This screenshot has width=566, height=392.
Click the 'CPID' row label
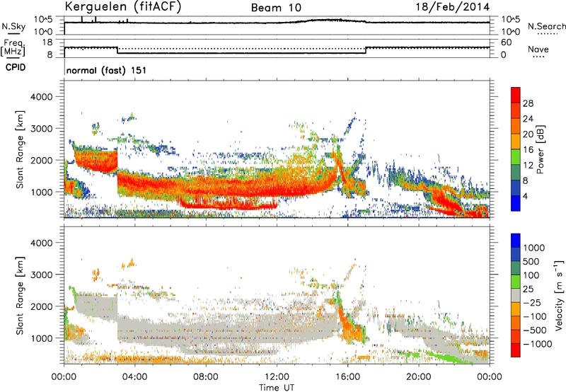click(x=16, y=67)
